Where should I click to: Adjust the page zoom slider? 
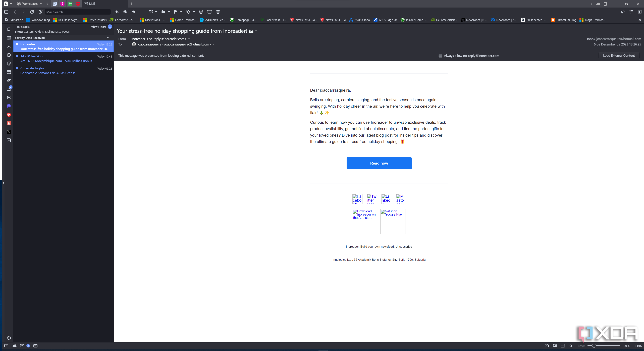point(604,346)
